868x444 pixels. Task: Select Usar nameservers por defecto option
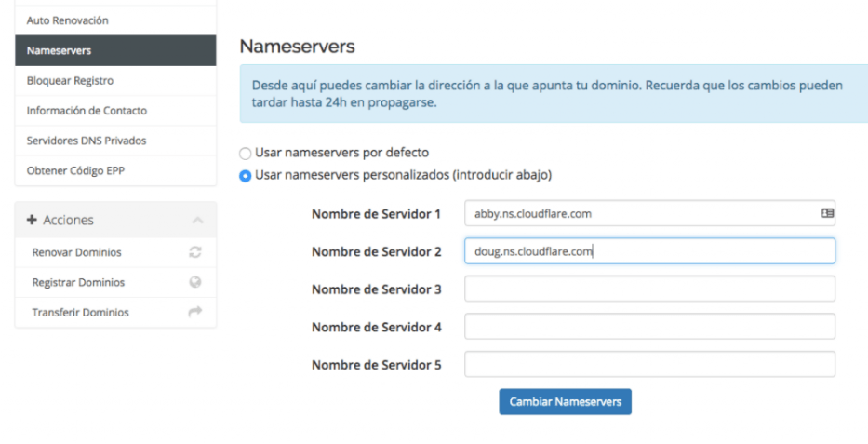[246, 154]
